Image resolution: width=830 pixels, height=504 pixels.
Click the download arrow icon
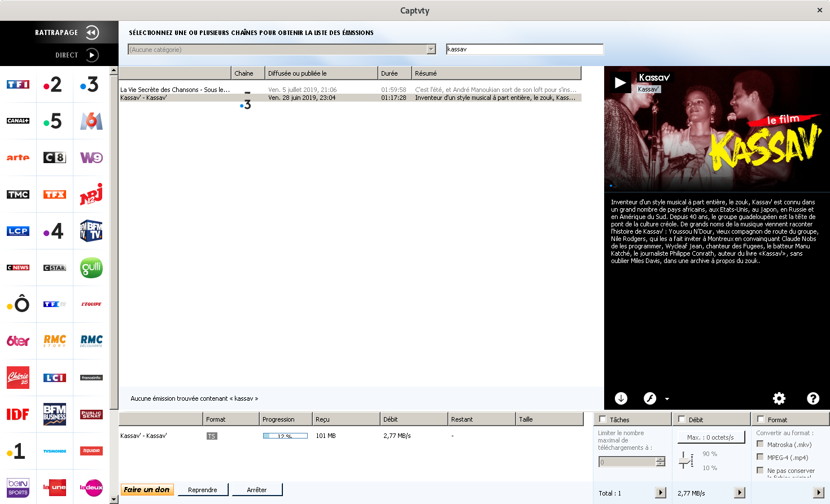click(x=621, y=398)
